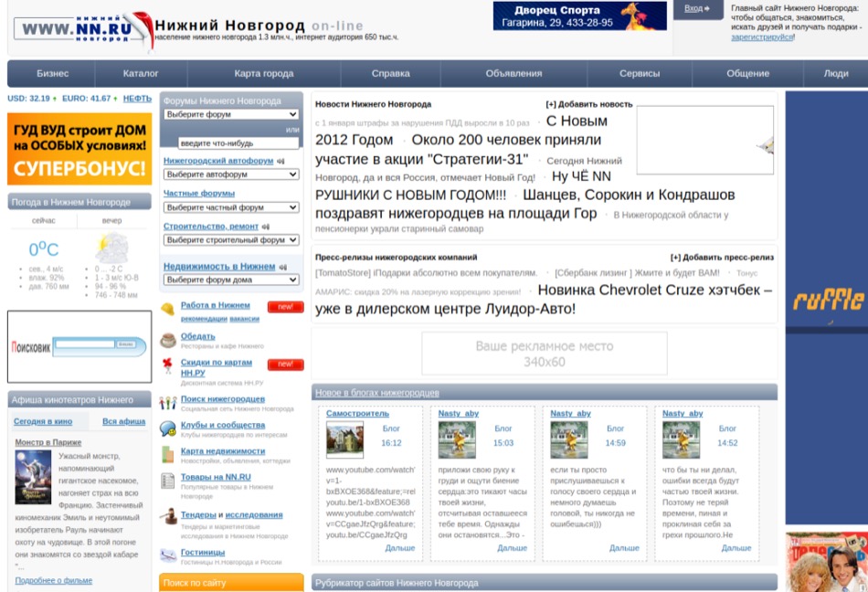
Task: Open the Частные форумы link
Action: [199, 193]
